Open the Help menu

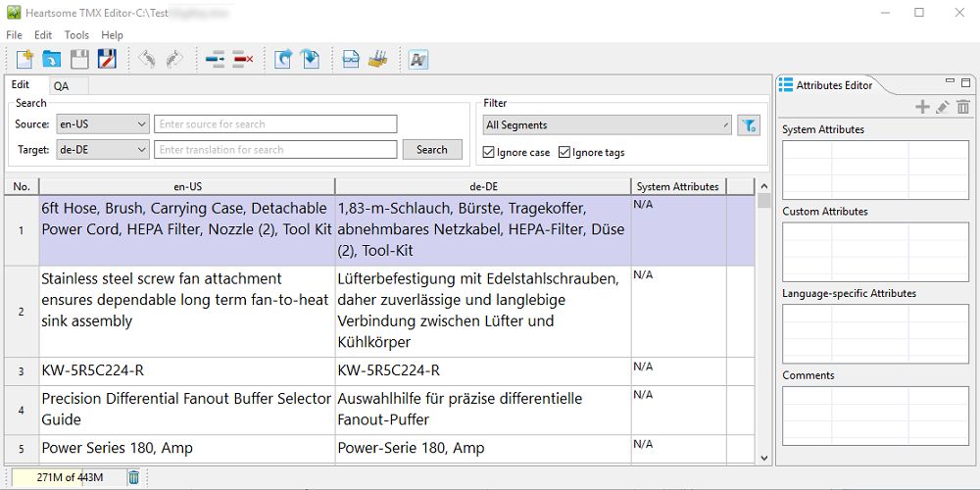(112, 35)
